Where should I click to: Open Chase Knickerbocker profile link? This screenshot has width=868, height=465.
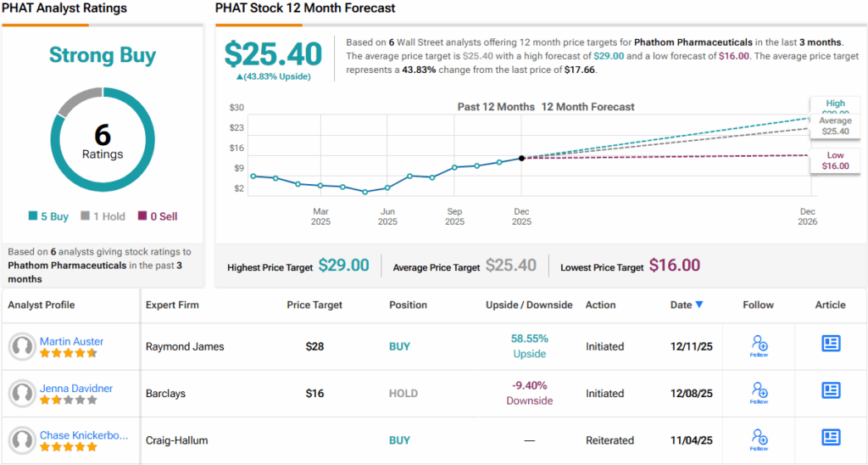tap(84, 435)
